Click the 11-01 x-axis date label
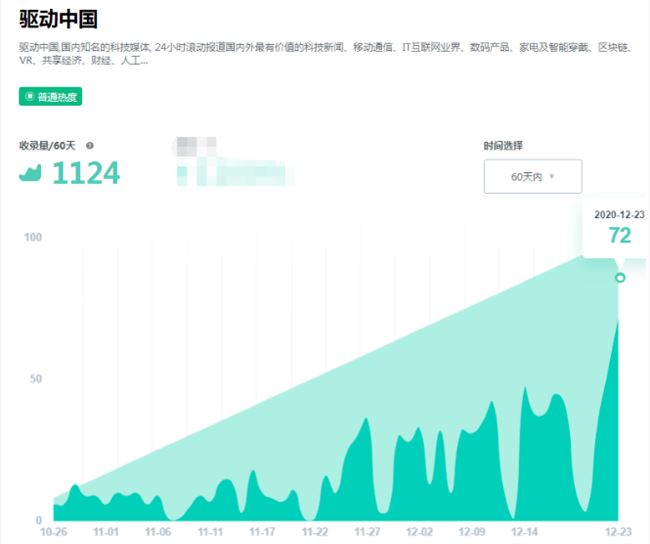The width and height of the screenshot is (650, 544). pyautogui.click(x=106, y=532)
